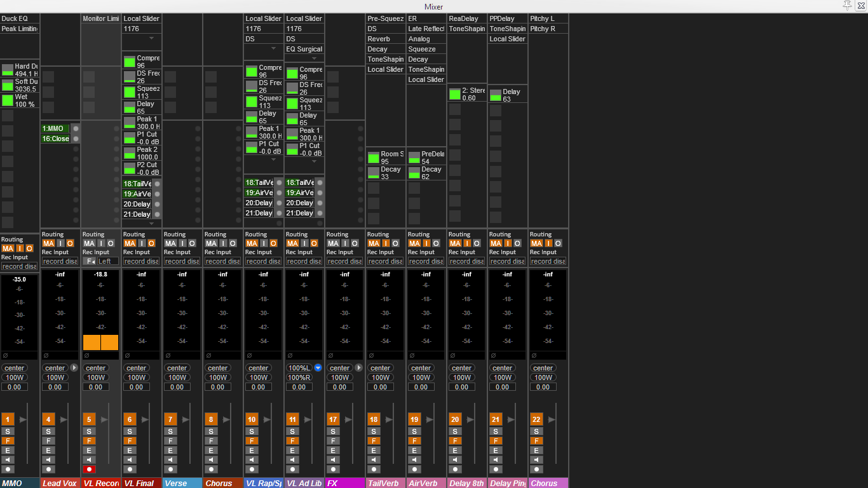The width and height of the screenshot is (868, 488).
Task: Select the Delay 8th track name label
Action: [466, 484]
